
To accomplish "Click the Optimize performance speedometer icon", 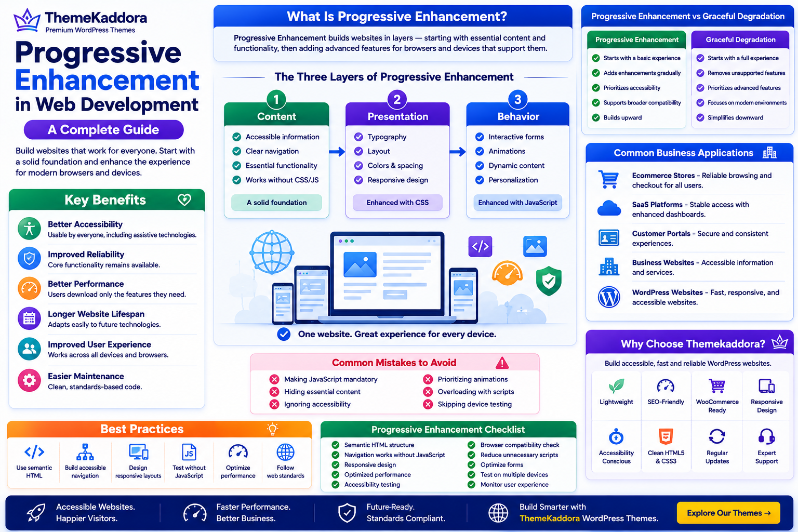I will 238,452.
